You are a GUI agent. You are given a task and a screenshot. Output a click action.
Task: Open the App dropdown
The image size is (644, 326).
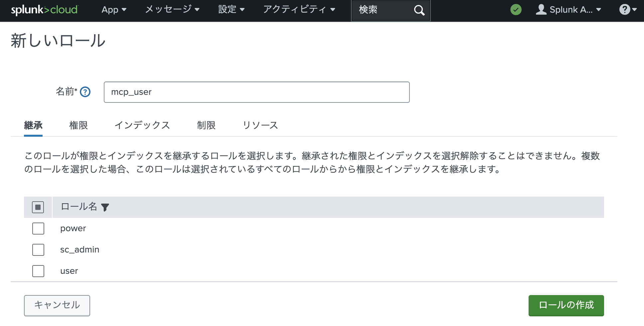[113, 10]
